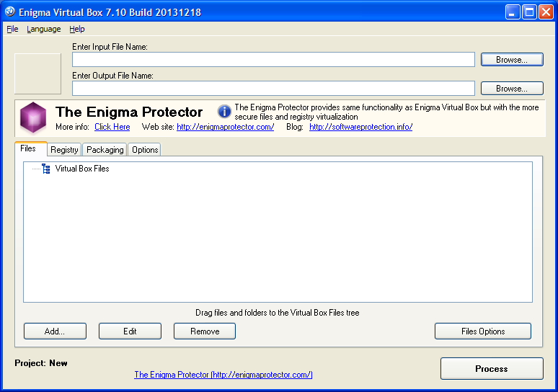Image resolution: width=558 pixels, height=392 pixels.
Task: Follow the Click Here more info link
Action: click(112, 127)
